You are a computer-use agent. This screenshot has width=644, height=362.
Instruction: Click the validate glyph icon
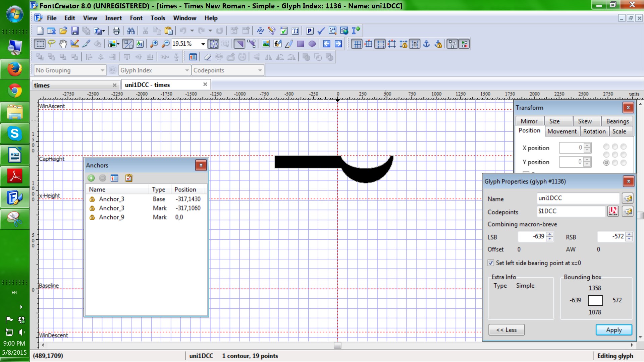(x=321, y=30)
